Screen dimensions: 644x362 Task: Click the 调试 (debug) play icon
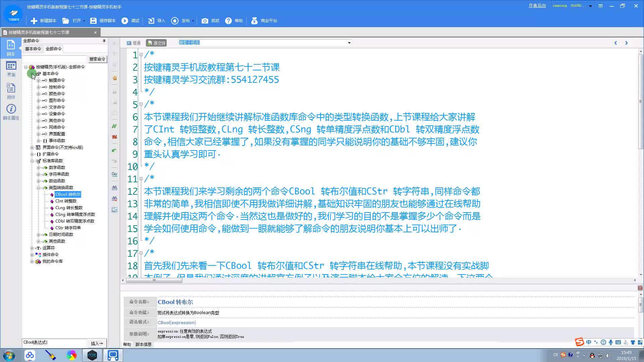click(125, 21)
